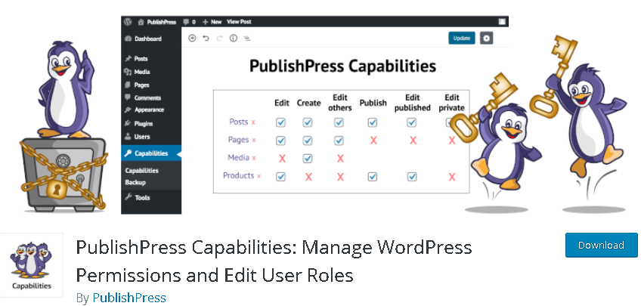Click the add block circle-plus icon

point(192,39)
